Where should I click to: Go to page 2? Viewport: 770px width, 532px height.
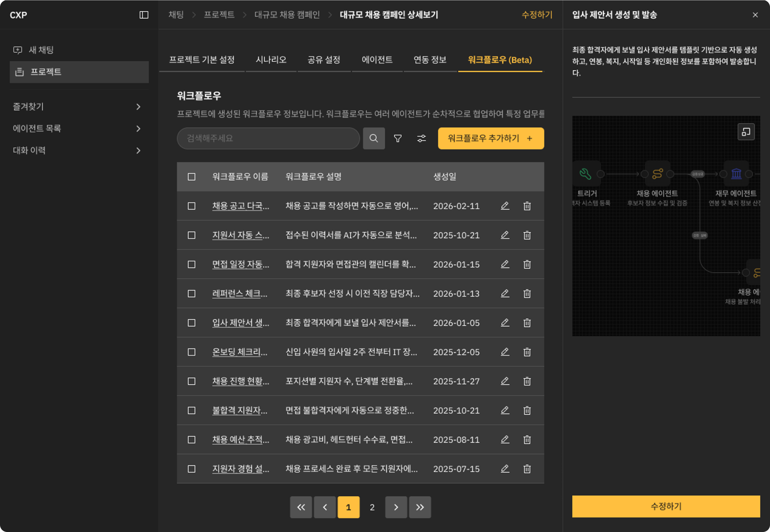pyautogui.click(x=372, y=507)
